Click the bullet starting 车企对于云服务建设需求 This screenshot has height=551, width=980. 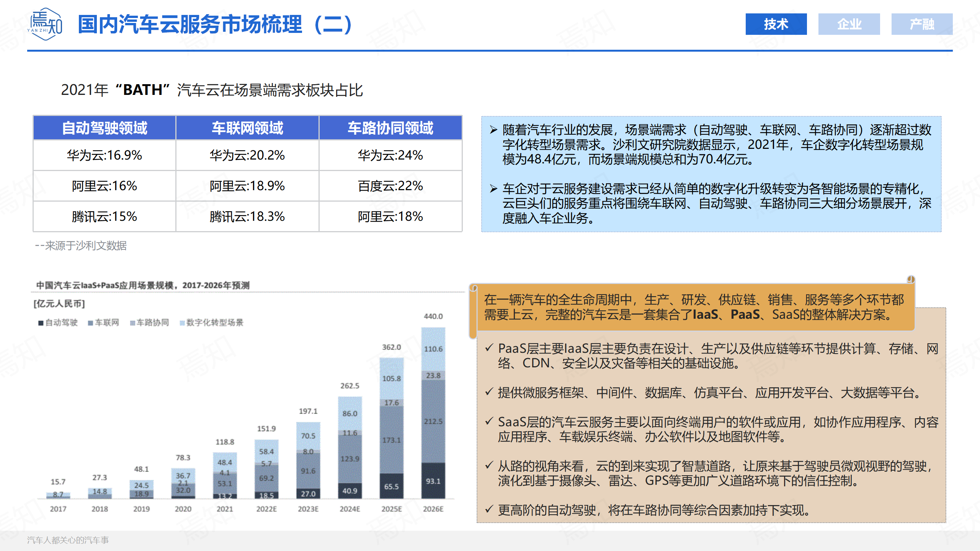click(x=711, y=204)
